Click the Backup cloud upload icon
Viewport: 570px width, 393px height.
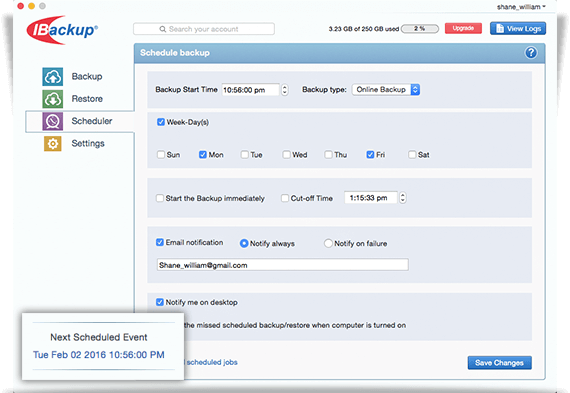pyautogui.click(x=53, y=77)
